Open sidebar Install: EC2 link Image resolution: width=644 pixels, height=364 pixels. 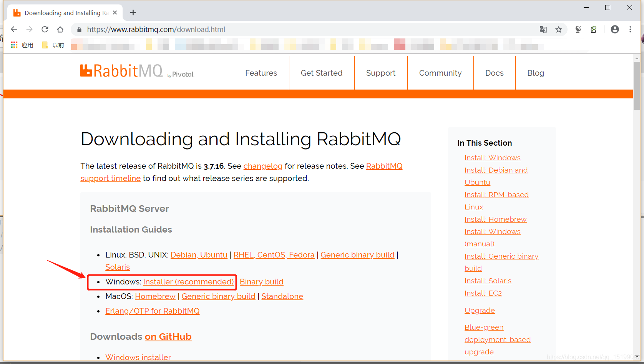point(483,293)
